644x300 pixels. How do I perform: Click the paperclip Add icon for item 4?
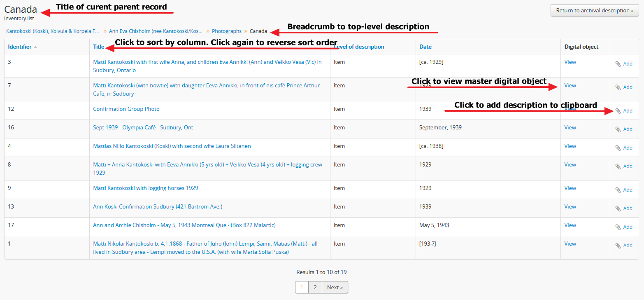point(623,148)
